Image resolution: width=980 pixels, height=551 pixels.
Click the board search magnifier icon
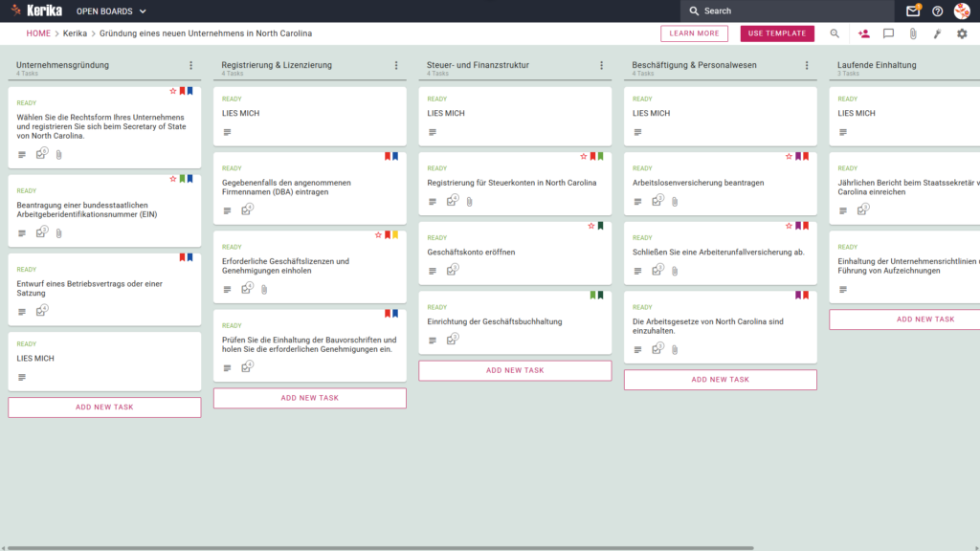coord(835,33)
